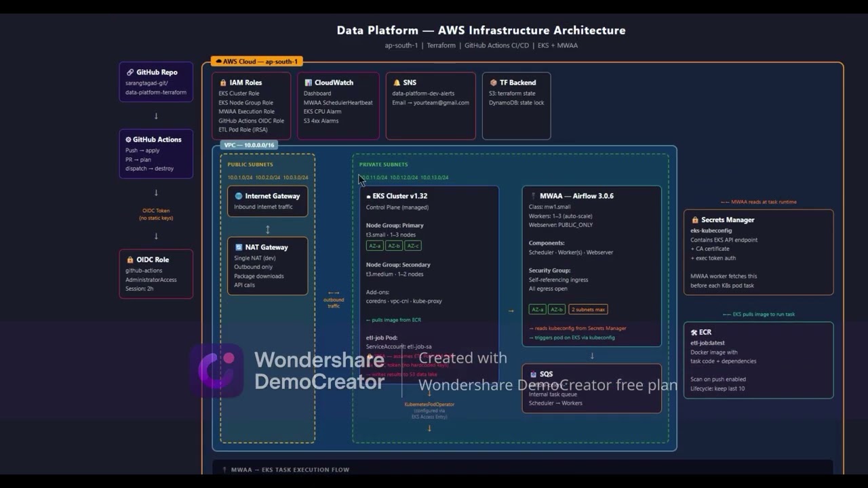The image size is (868, 488).
Task: Click 'Session: 2h' in OIDC Role card
Action: coord(140,289)
